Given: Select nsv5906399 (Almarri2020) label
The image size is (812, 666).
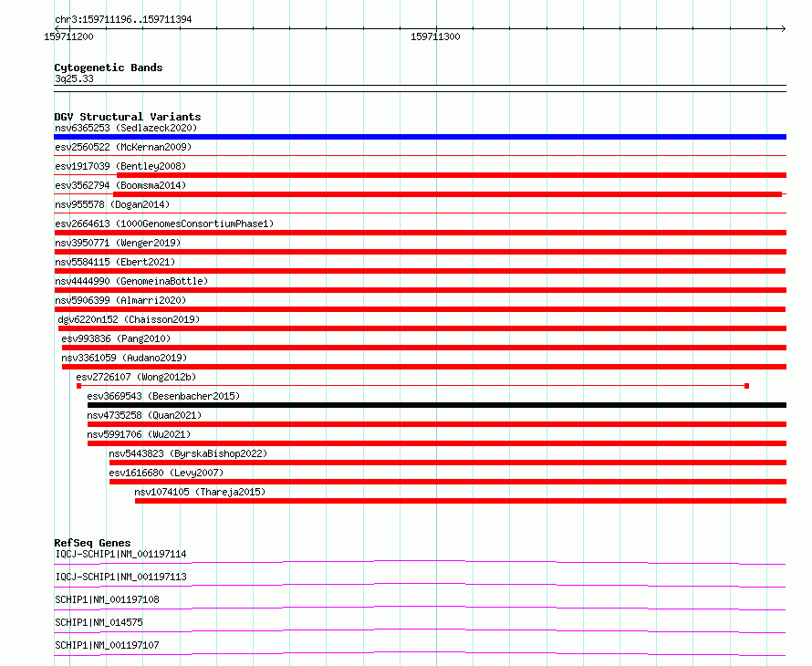Looking at the screenshot, I should [x=120, y=300].
